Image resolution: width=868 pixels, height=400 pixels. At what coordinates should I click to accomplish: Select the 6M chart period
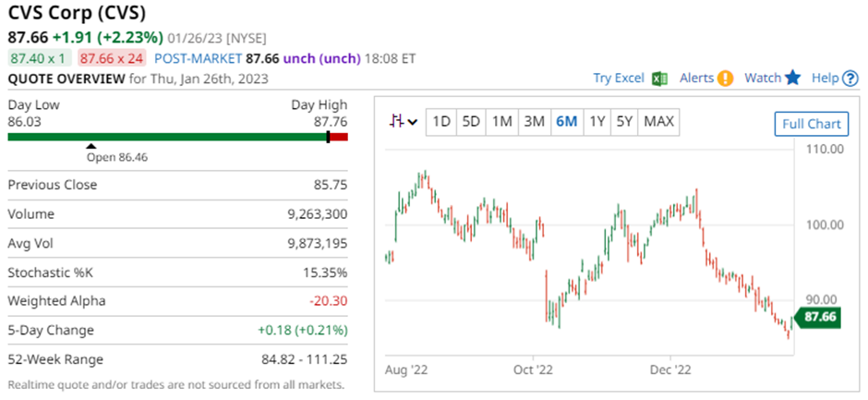(566, 121)
